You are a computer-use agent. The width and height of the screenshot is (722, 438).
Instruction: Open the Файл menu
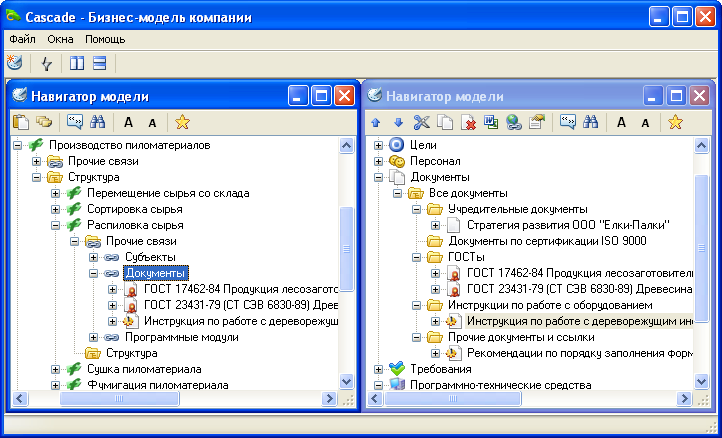[22, 40]
